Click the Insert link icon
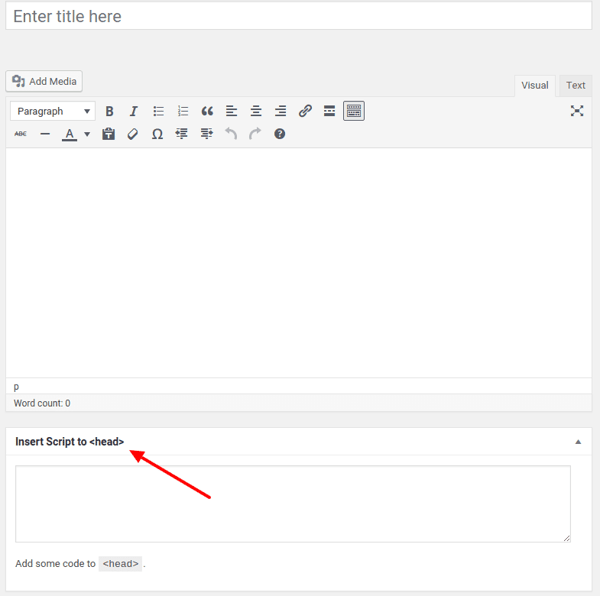This screenshot has height=596, width=600. [x=305, y=111]
